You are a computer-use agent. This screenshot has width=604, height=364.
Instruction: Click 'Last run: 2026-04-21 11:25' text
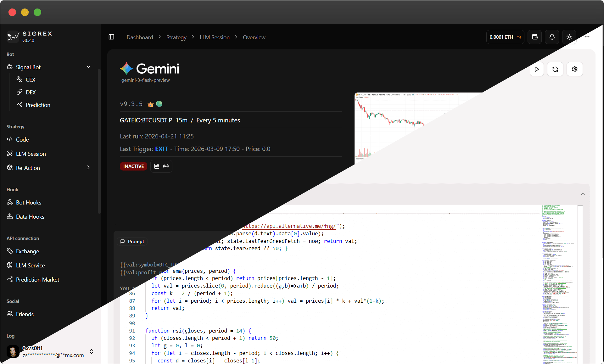[x=157, y=136]
